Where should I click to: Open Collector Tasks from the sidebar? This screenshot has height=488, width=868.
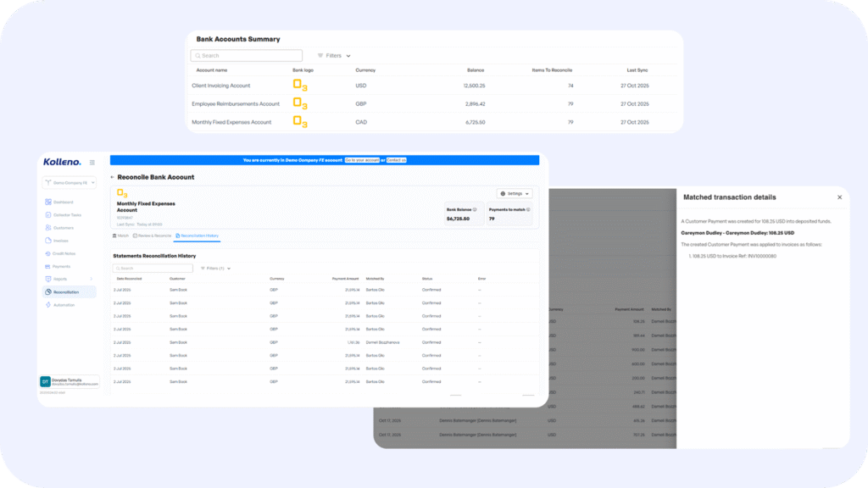click(x=47, y=214)
